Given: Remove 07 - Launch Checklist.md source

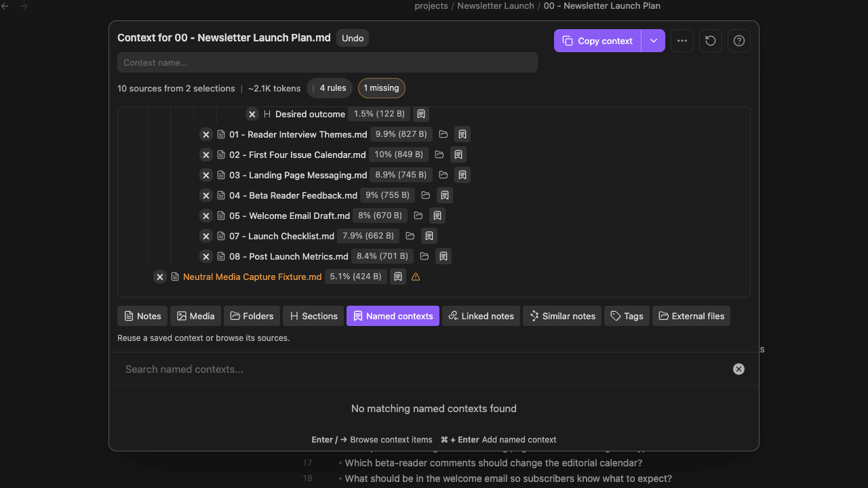Looking at the screenshot, I should click(206, 236).
